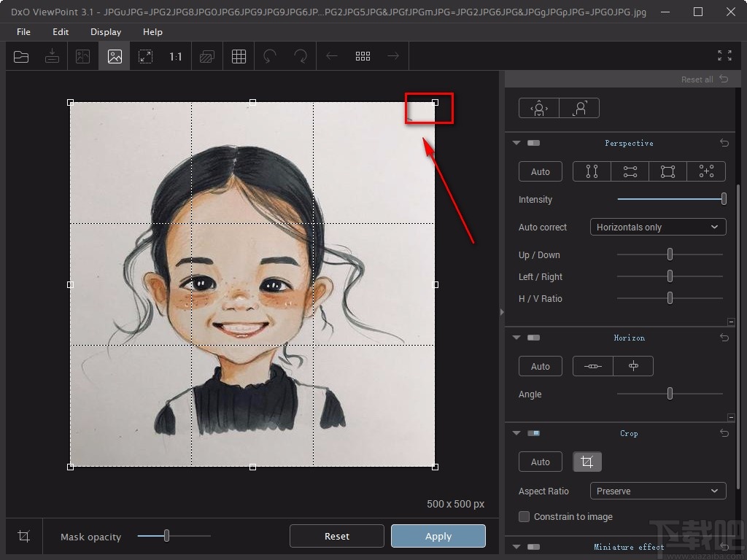Open the Aspect Ratio dropdown showing Preserve
Viewport: 747px width, 560px height.
pyautogui.click(x=657, y=491)
